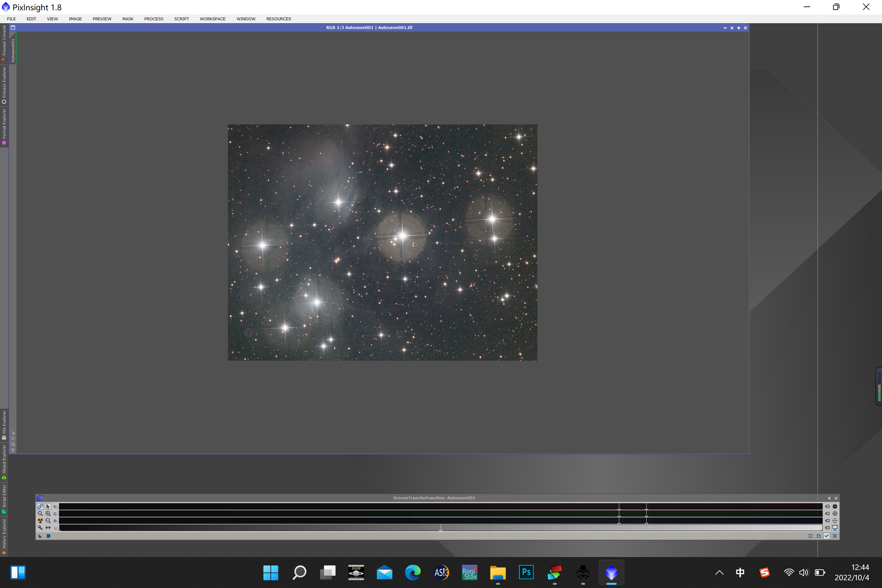This screenshot has height=588, width=882.
Task: Click the Apply blue square in STF
Action: 48,536
